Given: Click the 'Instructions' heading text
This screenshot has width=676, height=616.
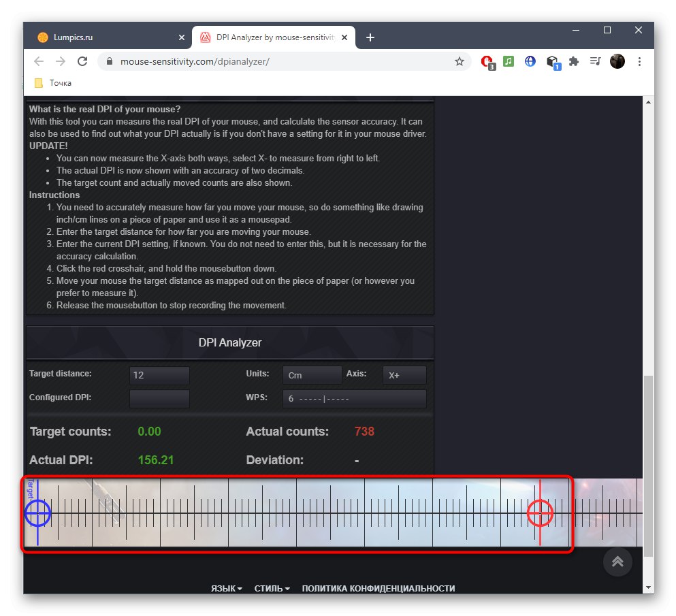Looking at the screenshot, I should [x=54, y=195].
